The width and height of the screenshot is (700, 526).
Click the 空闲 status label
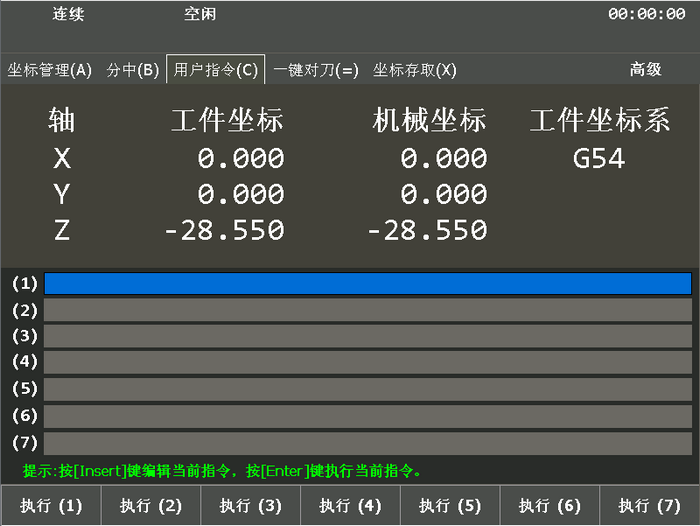[200, 14]
